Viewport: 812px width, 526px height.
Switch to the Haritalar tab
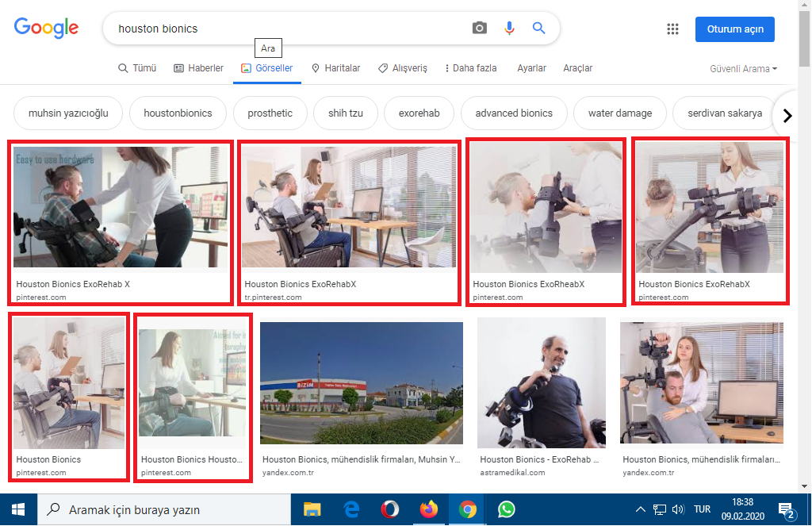click(335, 68)
